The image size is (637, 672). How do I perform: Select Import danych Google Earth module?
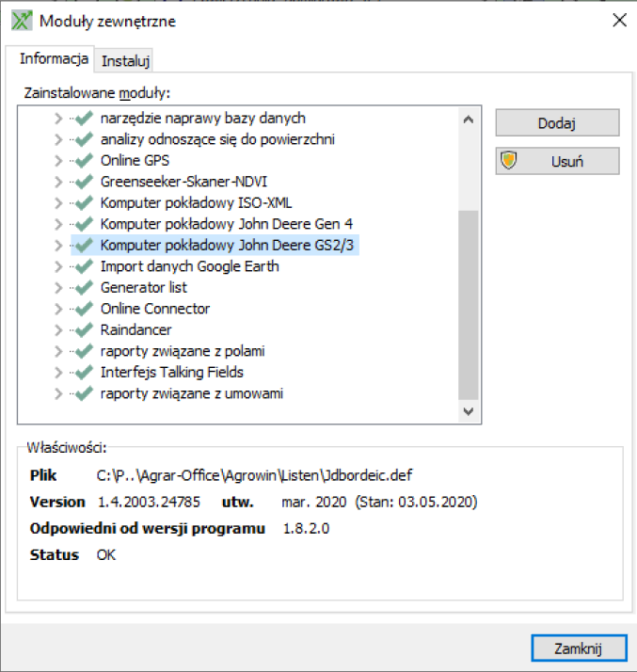point(190,266)
